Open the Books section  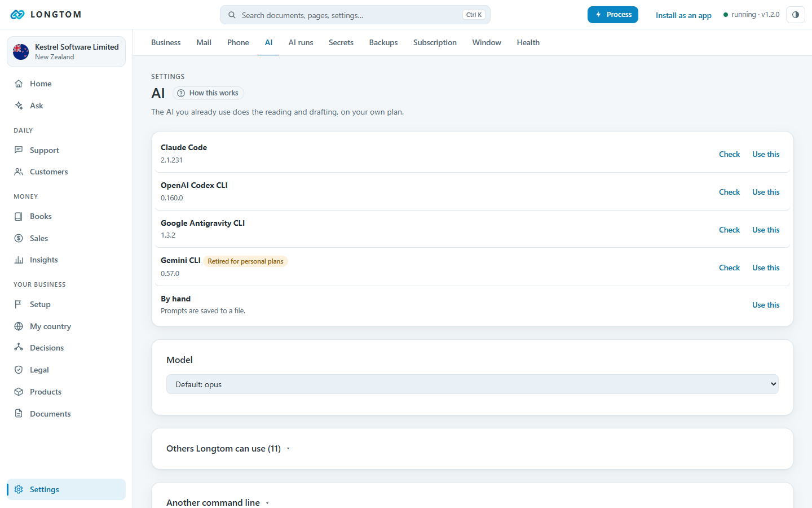[66, 216]
